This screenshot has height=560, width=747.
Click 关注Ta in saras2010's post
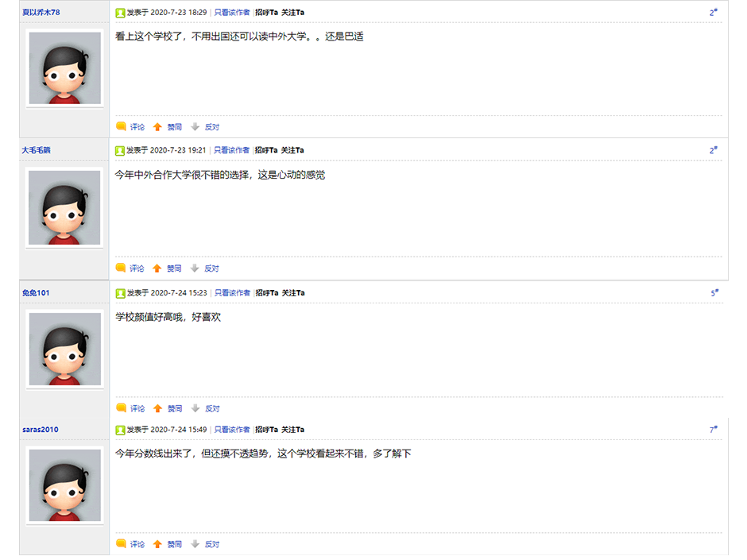click(x=292, y=430)
